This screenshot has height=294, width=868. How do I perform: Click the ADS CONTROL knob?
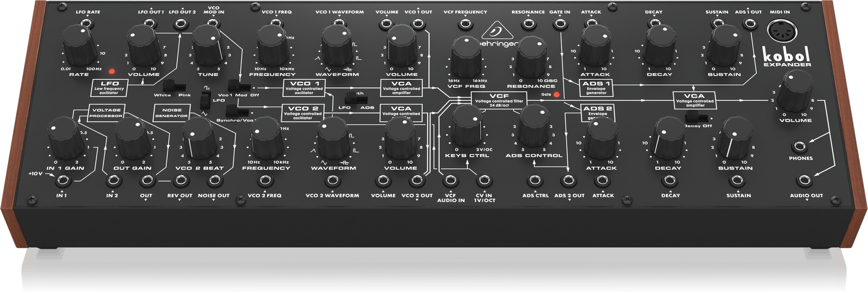pyautogui.click(x=534, y=126)
